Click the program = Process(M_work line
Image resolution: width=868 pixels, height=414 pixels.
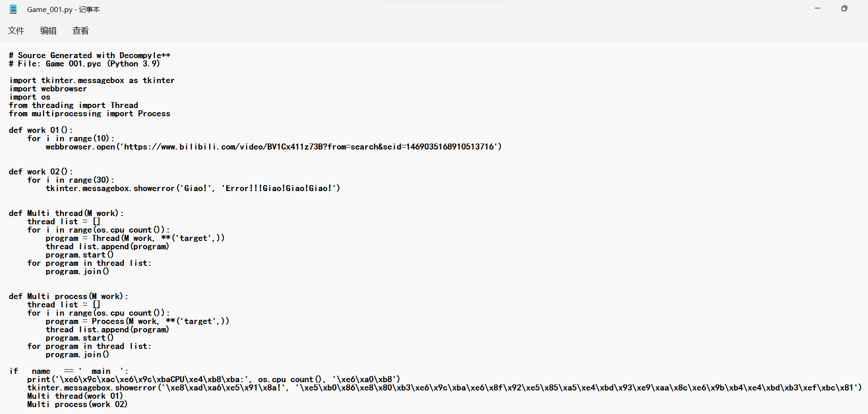point(138,321)
